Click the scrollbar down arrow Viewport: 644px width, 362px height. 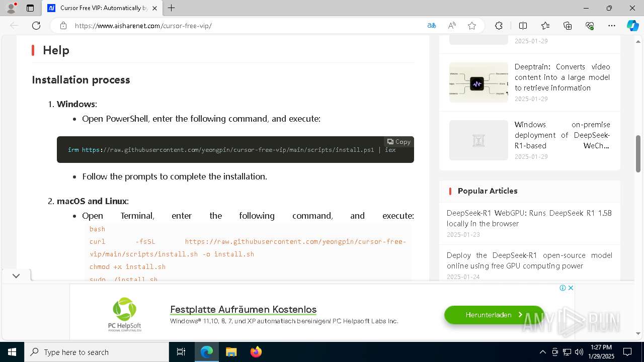[638, 333]
